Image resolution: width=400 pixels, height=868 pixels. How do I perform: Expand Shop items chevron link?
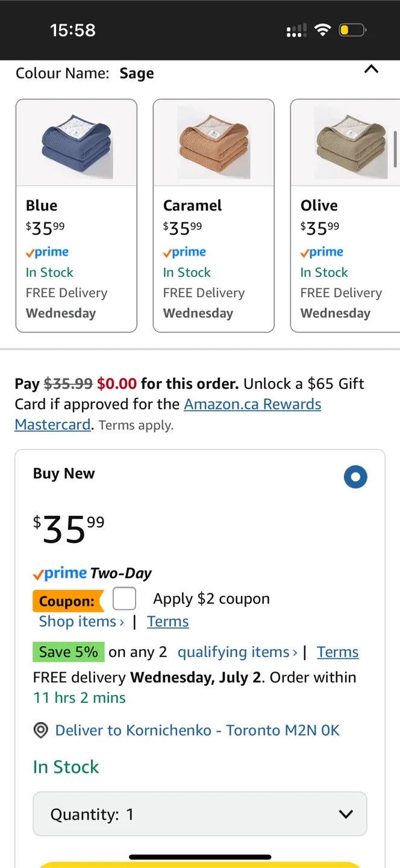click(x=81, y=621)
